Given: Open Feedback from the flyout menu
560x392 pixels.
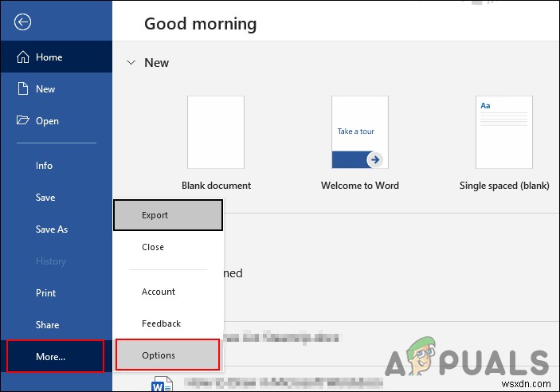Looking at the screenshot, I should tap(168, 323).
